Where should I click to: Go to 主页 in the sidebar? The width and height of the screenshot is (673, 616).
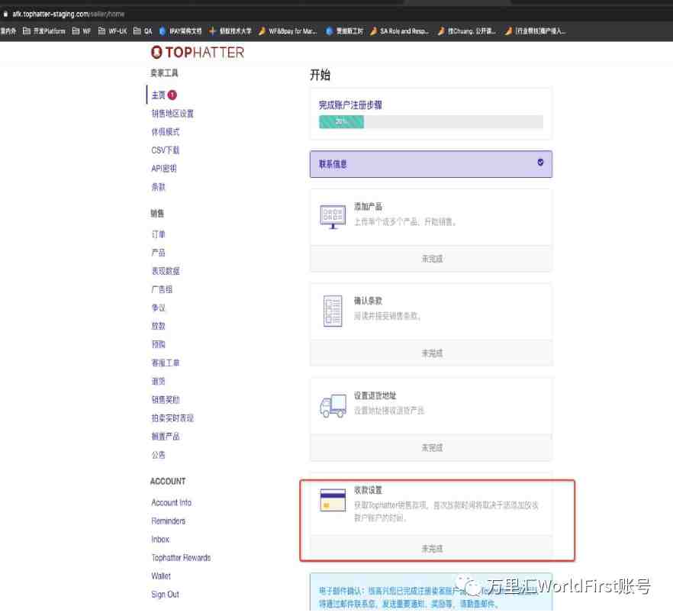tap(159, 95)
